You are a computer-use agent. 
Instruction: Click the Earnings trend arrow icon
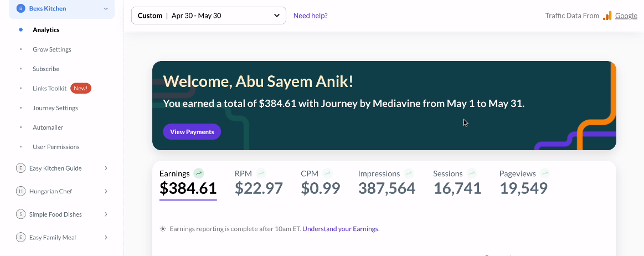coord(199,173)
